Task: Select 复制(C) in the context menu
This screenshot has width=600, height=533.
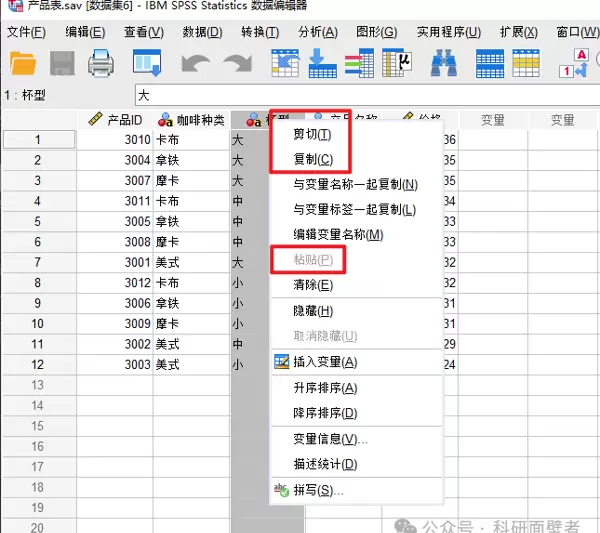Action: (x=312, y=160)
